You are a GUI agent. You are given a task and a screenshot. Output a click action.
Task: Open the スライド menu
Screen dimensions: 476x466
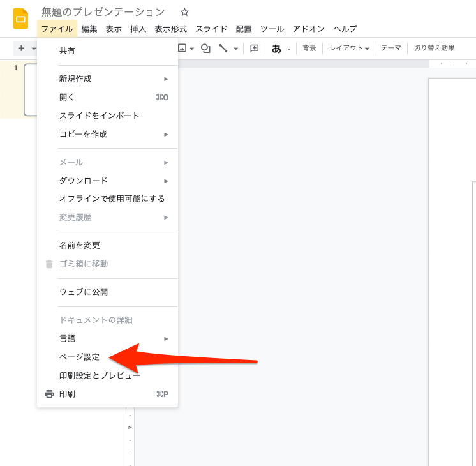tap(211, 29)
